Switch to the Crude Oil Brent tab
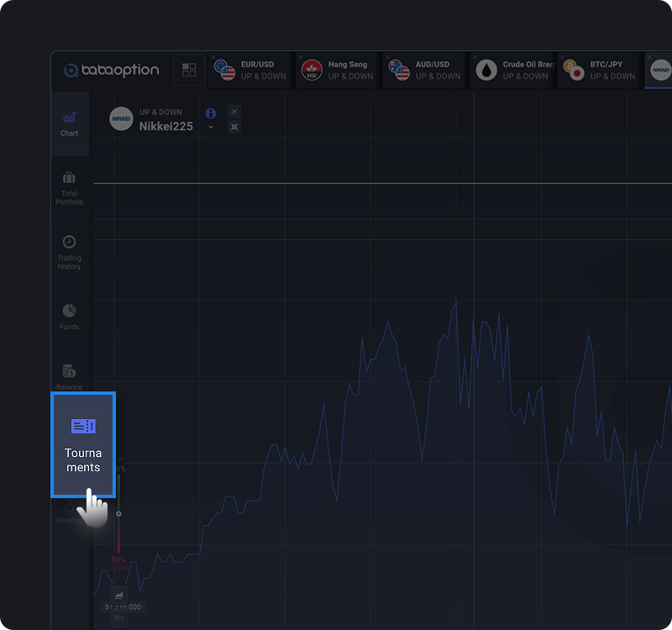The width and height of the screenshot is (672, 630). (x=513, y=71)
